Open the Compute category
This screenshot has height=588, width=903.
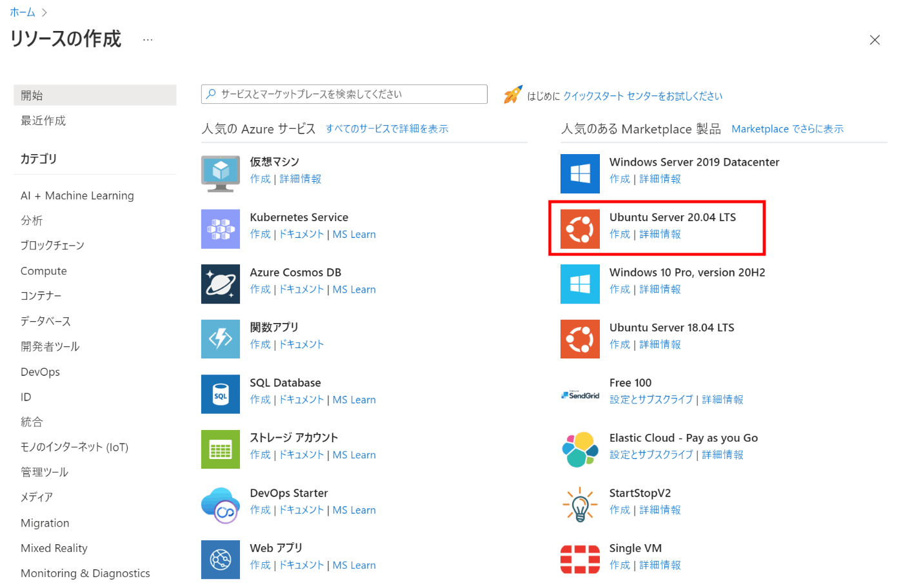tap(44, 271)
